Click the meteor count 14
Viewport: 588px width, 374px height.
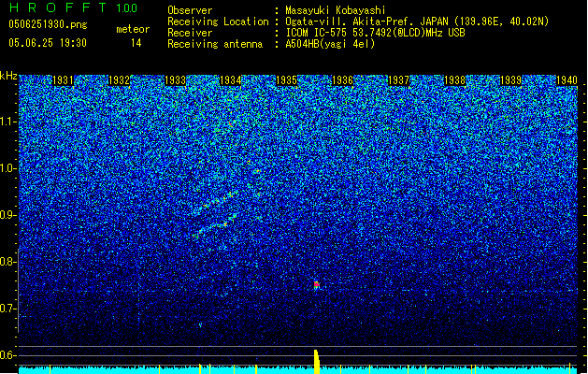pos(136,43)
